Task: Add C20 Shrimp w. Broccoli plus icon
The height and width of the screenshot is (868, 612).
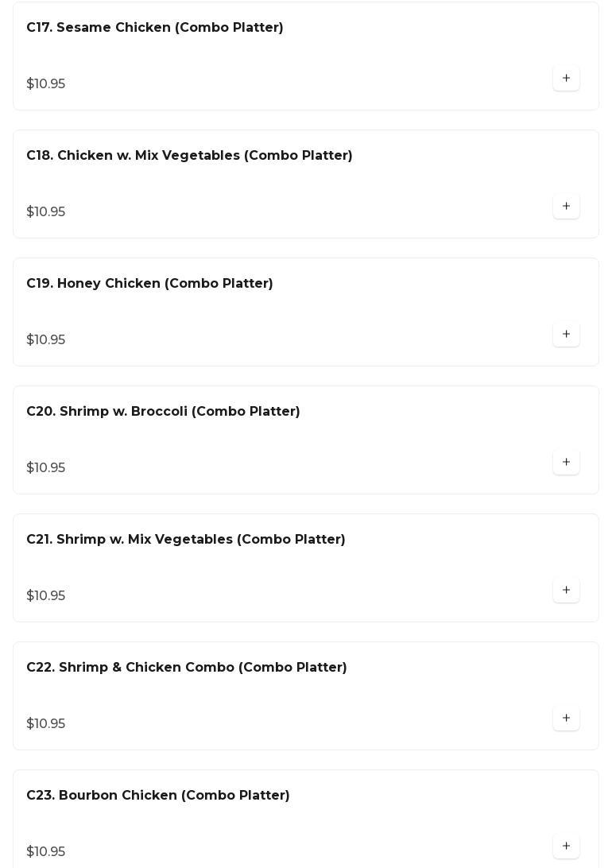Action: click(x=566, y=462)
